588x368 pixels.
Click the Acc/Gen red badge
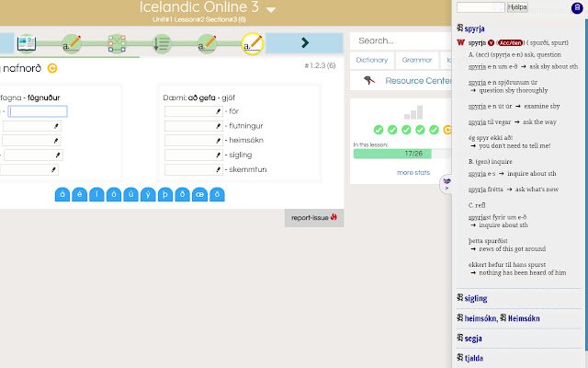[x=510, y=43]
